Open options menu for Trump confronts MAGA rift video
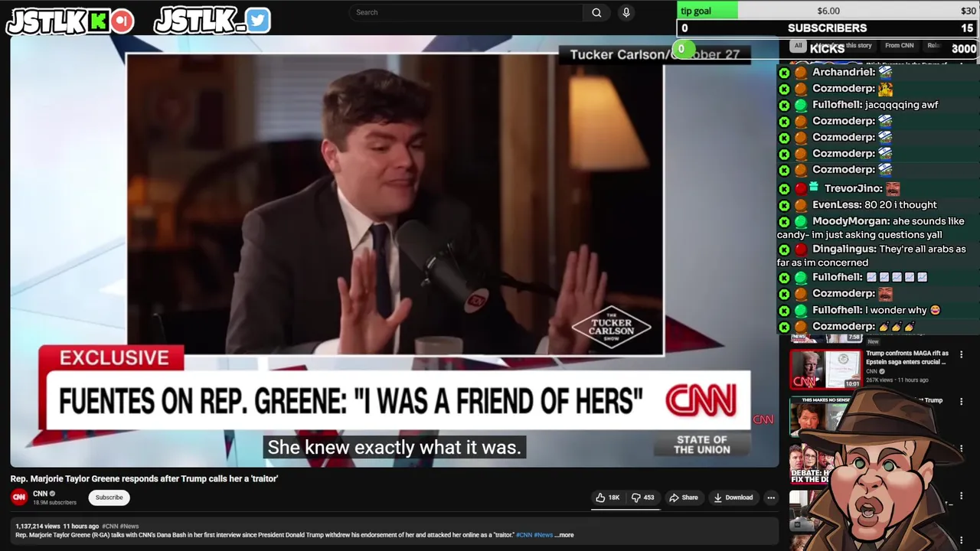980x551 pixels. click(961, 354)
